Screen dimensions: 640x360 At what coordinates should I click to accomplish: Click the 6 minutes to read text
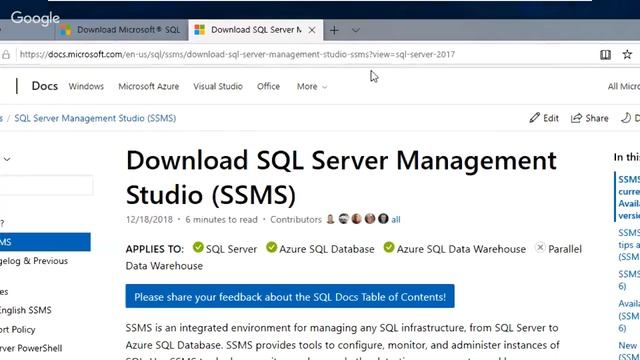[x=222, y=220]
